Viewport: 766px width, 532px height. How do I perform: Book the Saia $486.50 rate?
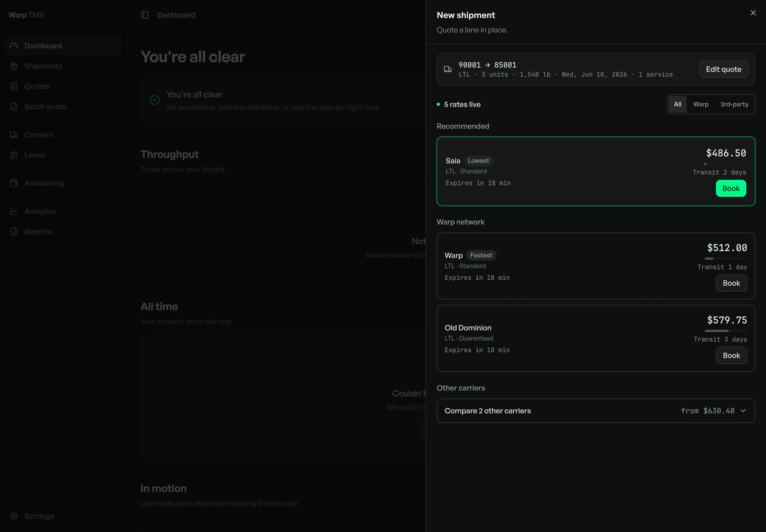(731, 188)
